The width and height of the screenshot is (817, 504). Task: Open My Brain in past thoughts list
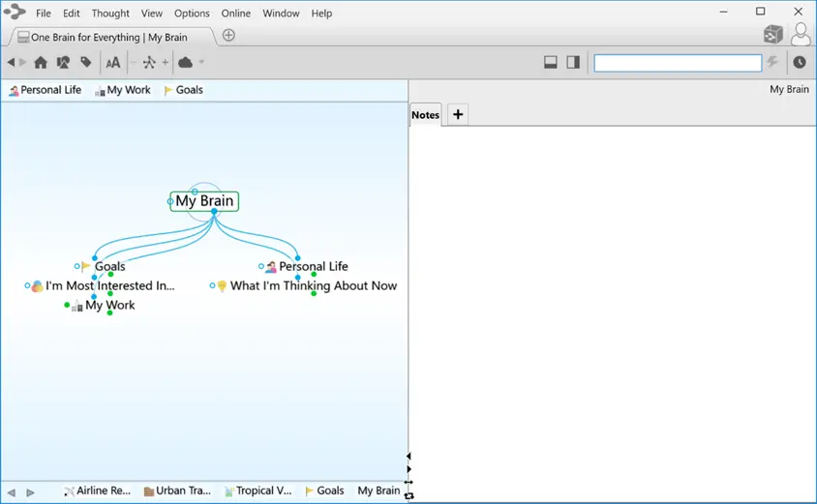pyautogui.click(x=378, y=491)
